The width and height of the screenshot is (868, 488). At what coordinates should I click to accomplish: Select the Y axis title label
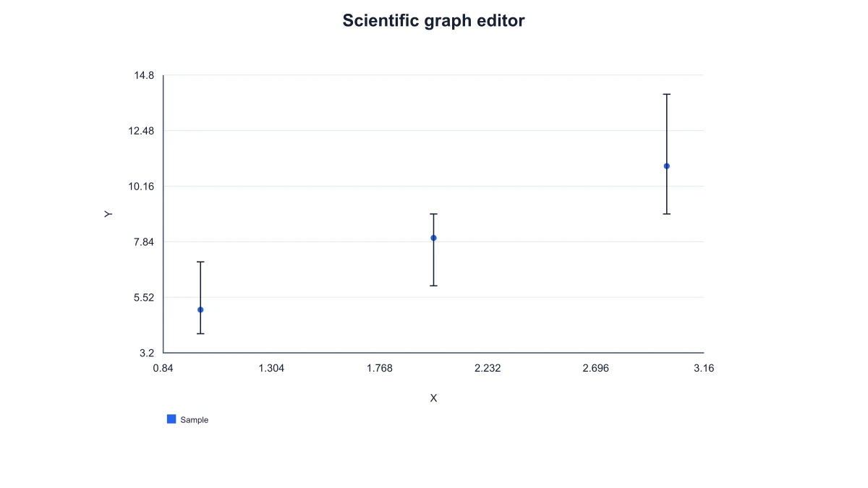[108, 214]
